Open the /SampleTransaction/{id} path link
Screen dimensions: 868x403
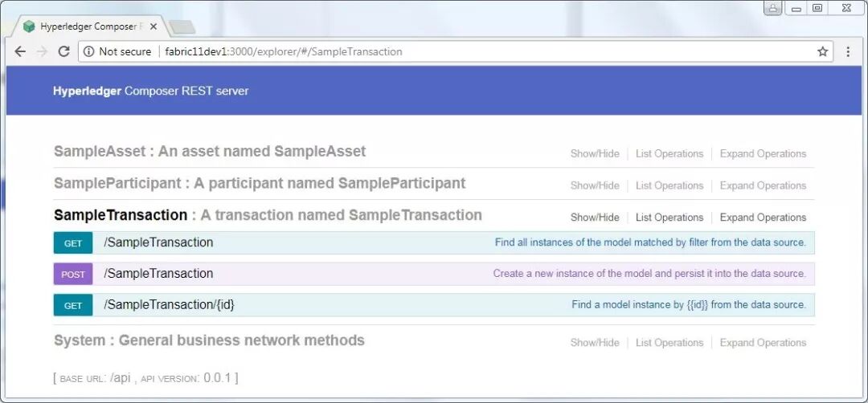click(169, 304)
